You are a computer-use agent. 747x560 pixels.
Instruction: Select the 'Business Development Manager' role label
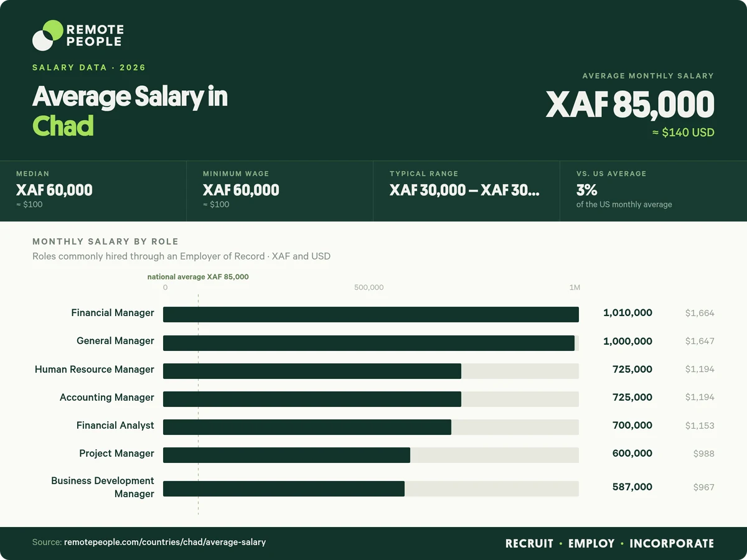103,487
